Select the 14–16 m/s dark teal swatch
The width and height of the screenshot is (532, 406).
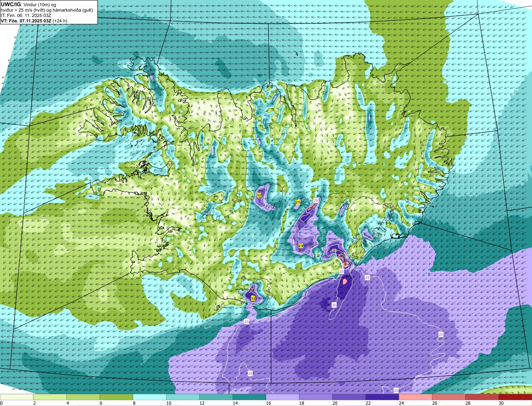point(249,397)
